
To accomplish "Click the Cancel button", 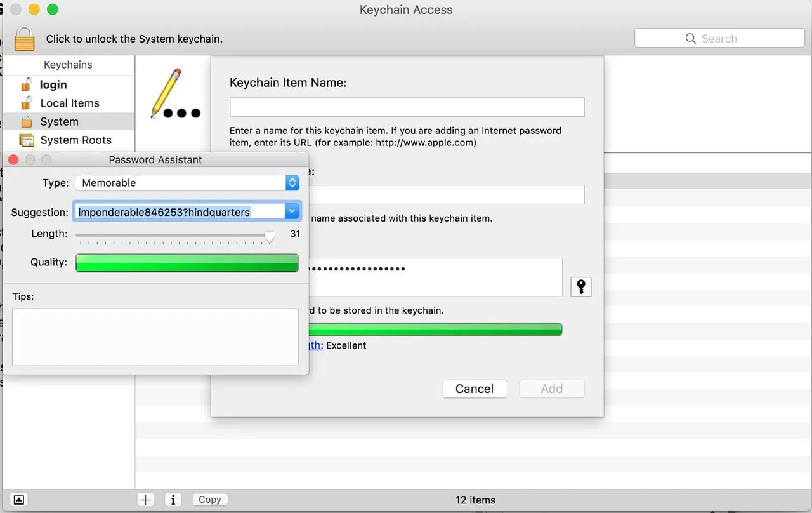I will click(475, 389).
